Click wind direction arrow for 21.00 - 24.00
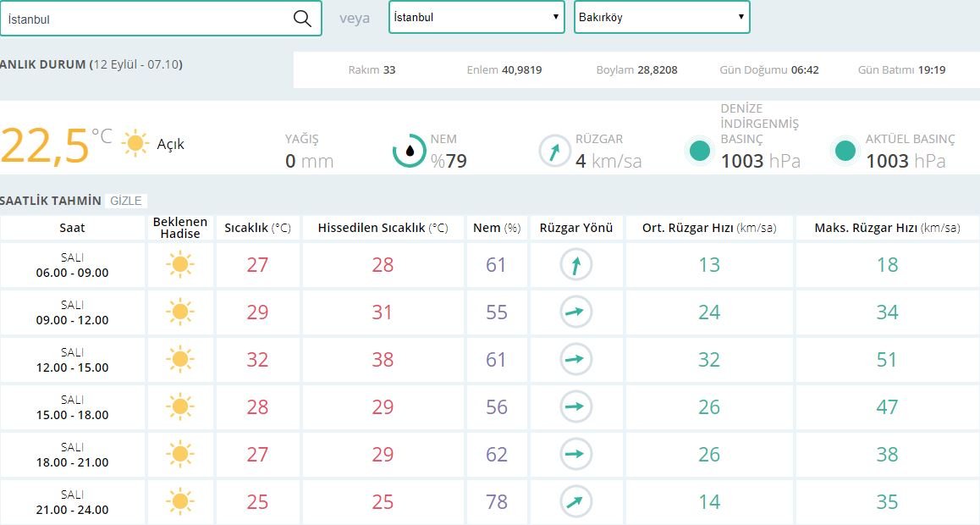 pyautogui.click(x=576, y=502)
